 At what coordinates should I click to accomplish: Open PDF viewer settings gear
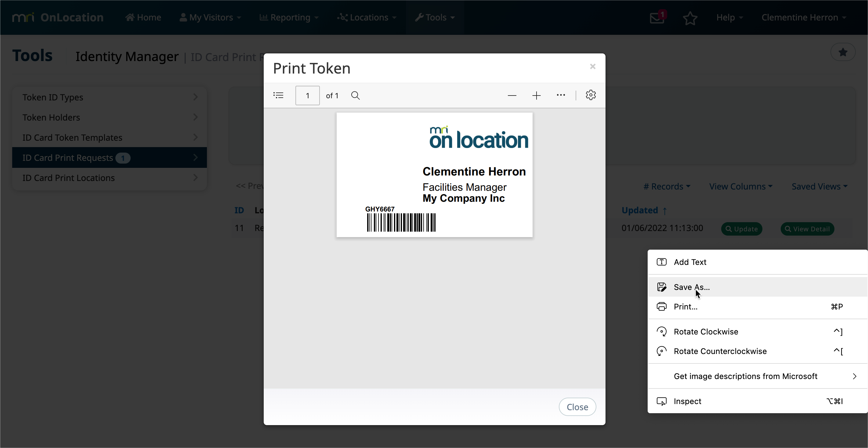(x=591, y=95)
